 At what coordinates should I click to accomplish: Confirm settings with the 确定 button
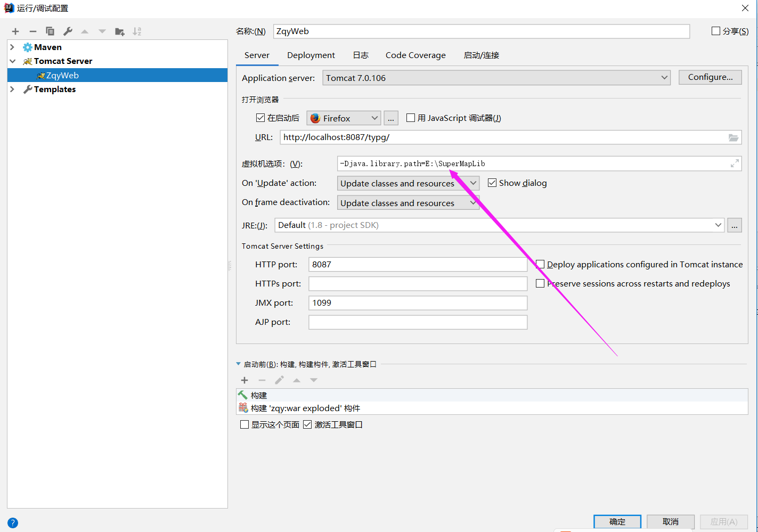617,522
